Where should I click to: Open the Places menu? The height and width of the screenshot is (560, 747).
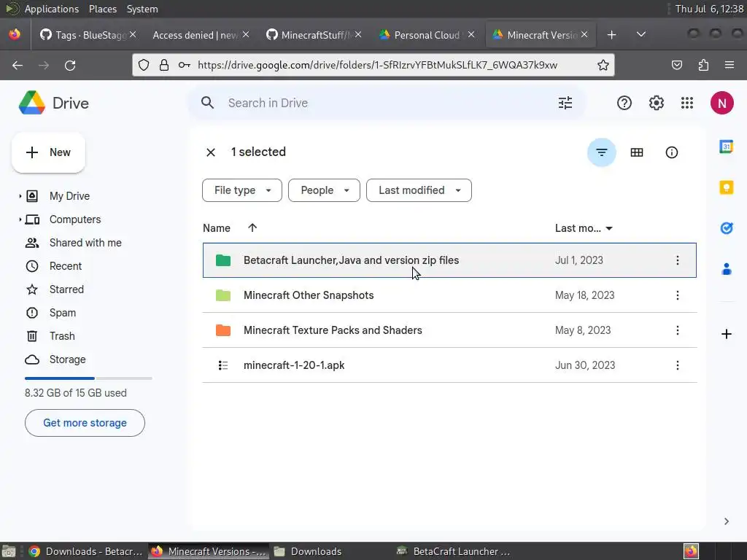point(102,9)
